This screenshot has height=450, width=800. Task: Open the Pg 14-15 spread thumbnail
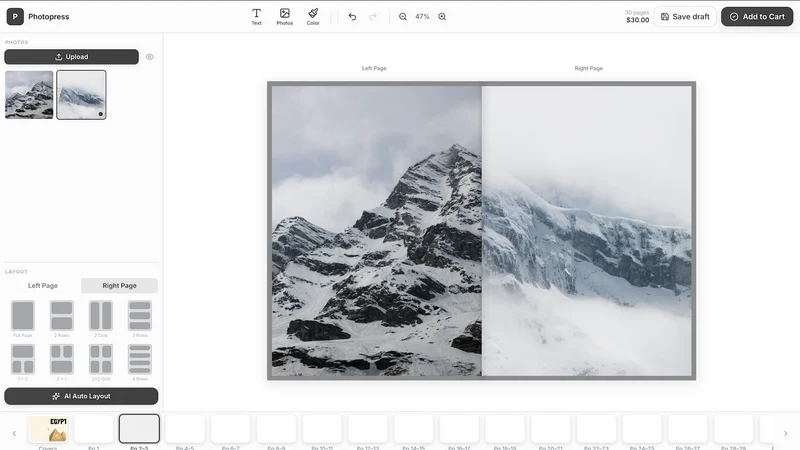coord(413,429)
